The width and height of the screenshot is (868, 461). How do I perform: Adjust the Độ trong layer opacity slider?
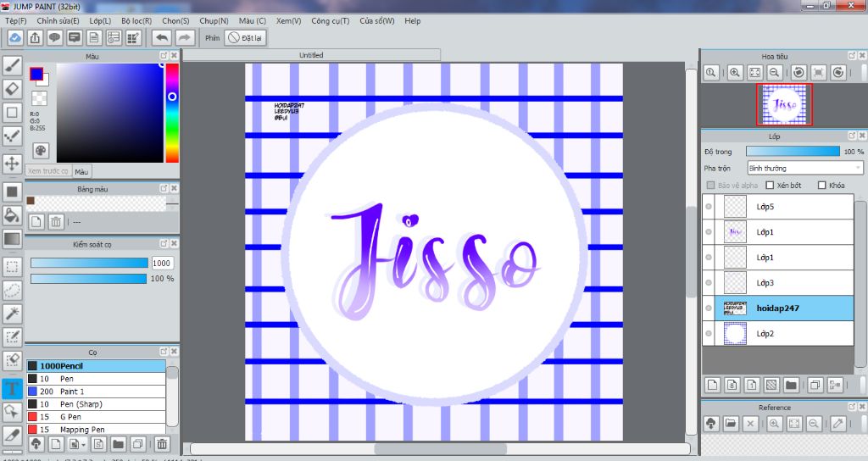[793, 151]
